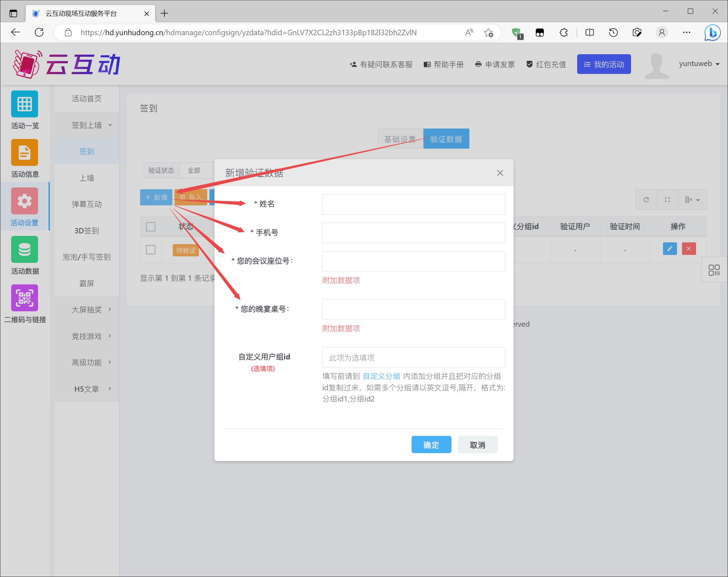This screenshot has height=577, width=728.
Task: Click the 姓名 input field
Action: (x=413, y=204)
